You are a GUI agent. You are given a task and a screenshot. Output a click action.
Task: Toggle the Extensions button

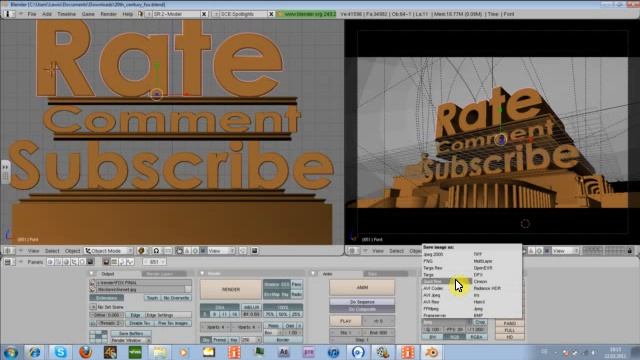[107, 298]
